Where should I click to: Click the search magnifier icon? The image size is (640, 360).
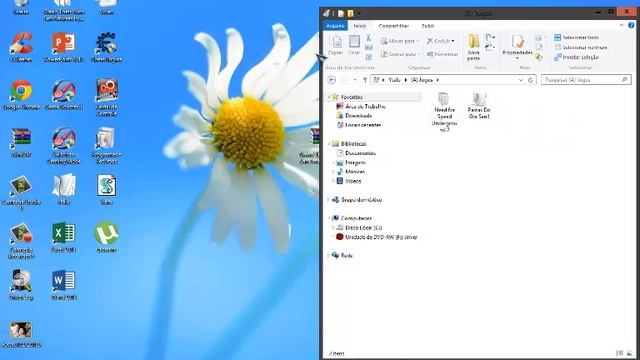click(x=624, y=80)
